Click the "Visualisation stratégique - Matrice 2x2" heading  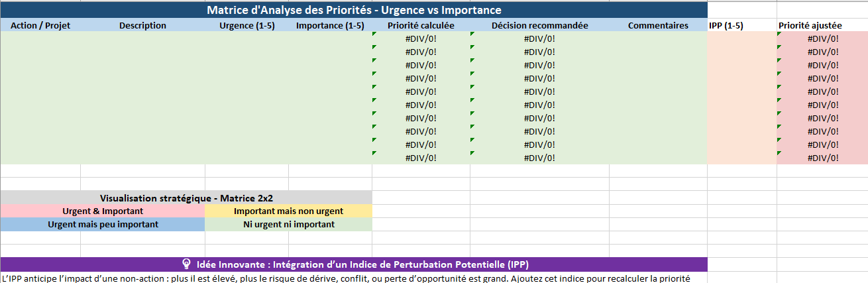[186, 198]
